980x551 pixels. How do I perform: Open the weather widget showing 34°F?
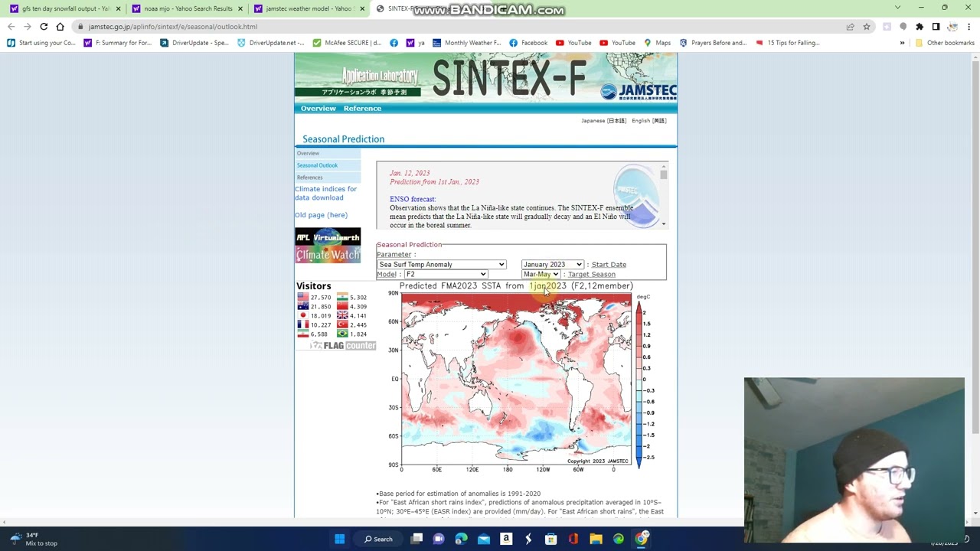32,539
